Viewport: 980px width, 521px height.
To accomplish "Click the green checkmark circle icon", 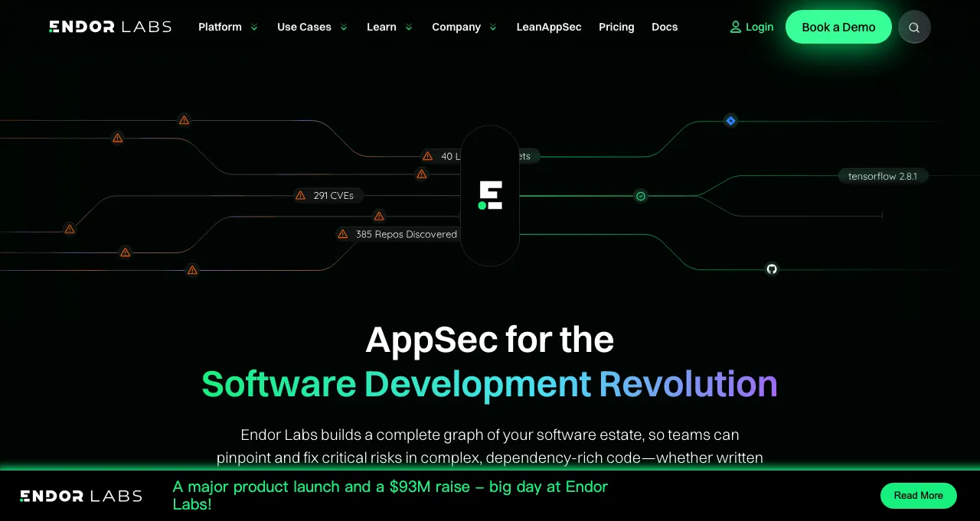I will [x=641, y=196].
